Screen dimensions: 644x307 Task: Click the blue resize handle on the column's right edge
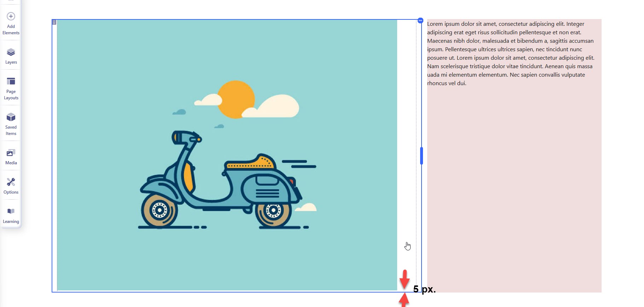pos(421,156)
